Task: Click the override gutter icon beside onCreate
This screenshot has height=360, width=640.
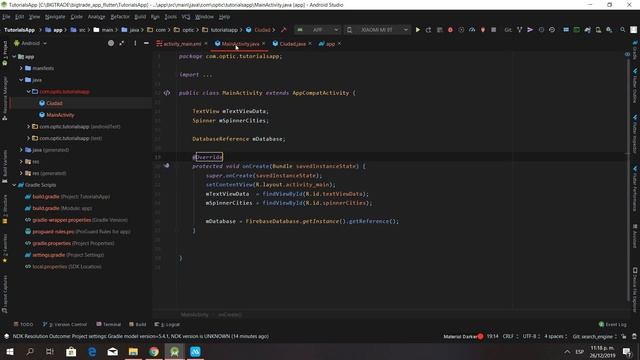Action: [167, 166]
